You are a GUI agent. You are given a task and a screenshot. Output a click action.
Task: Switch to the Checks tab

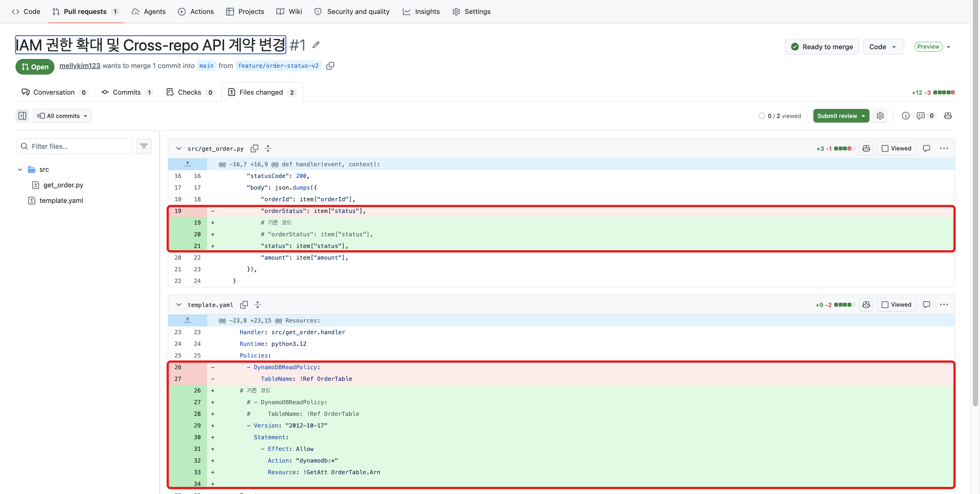click(x=191, y=92)
